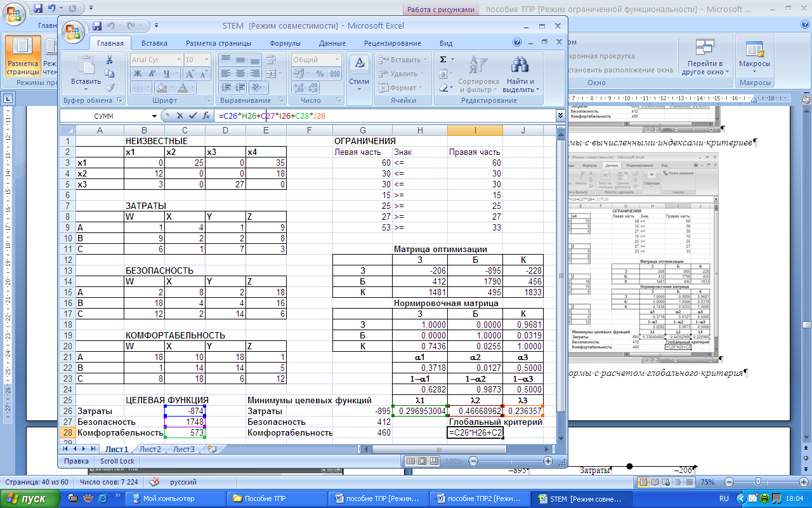
Task: Cancel formula entry with the X button
Action: coord(180,116)
